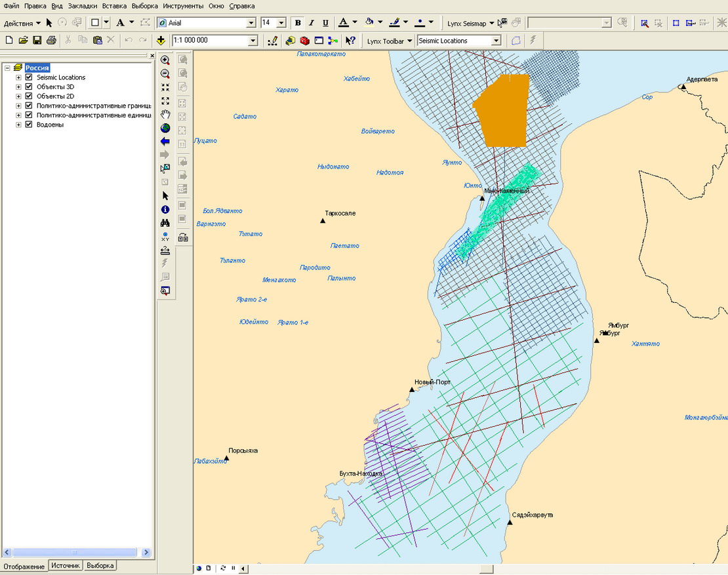Select the Россия data frame entry
The image size is (728, 575).
tap(37, 68)
